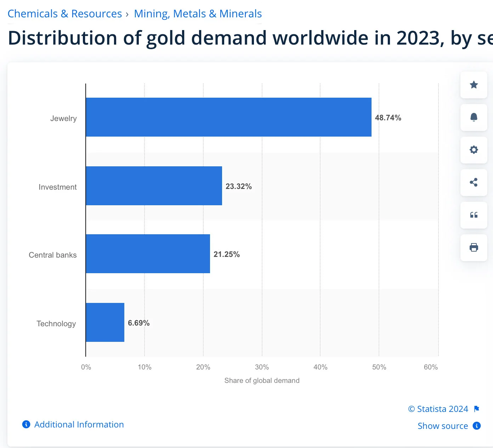Click the star favorite icon
The height and width of the screenshot is (448, 493).
(x=474, y=85)
